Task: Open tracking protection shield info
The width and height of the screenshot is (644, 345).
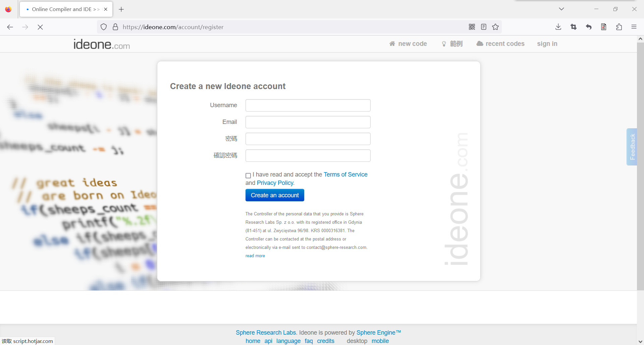Action: (104, 27)
